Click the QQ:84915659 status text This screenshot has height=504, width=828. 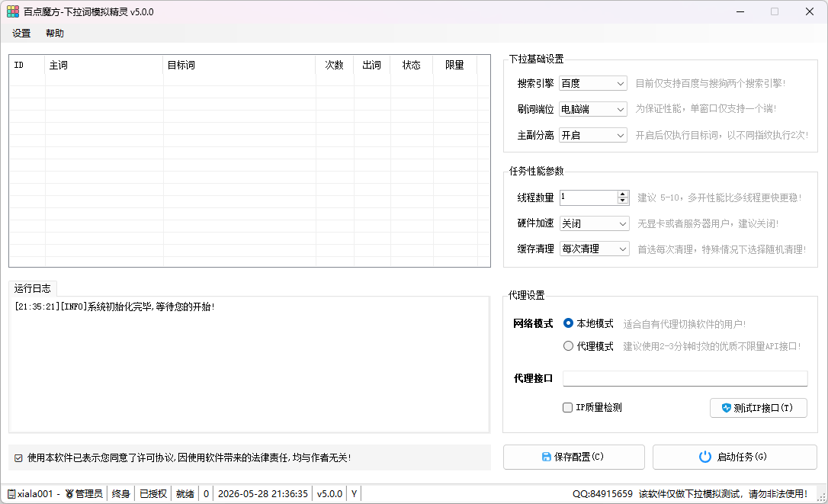pos(602,494)
